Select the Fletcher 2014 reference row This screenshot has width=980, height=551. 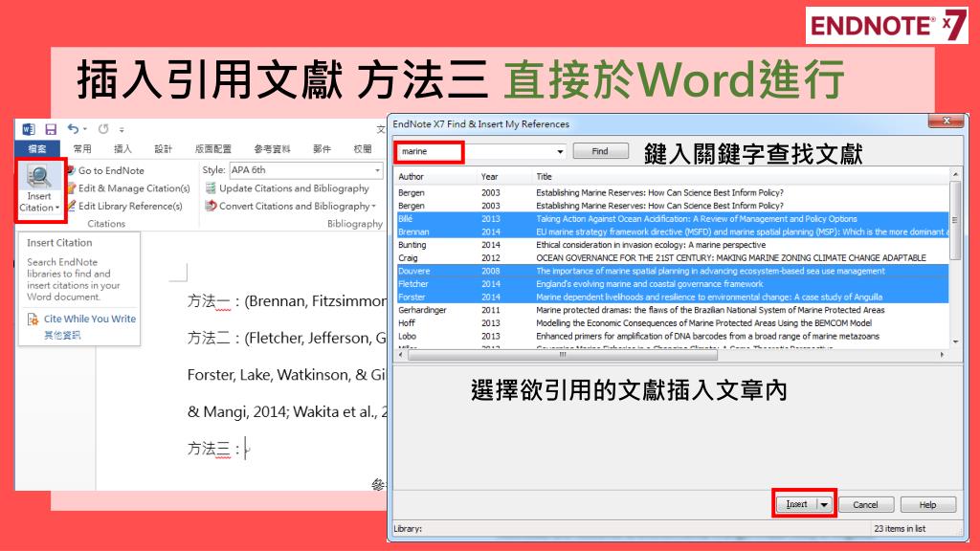(x=673, y=283)
